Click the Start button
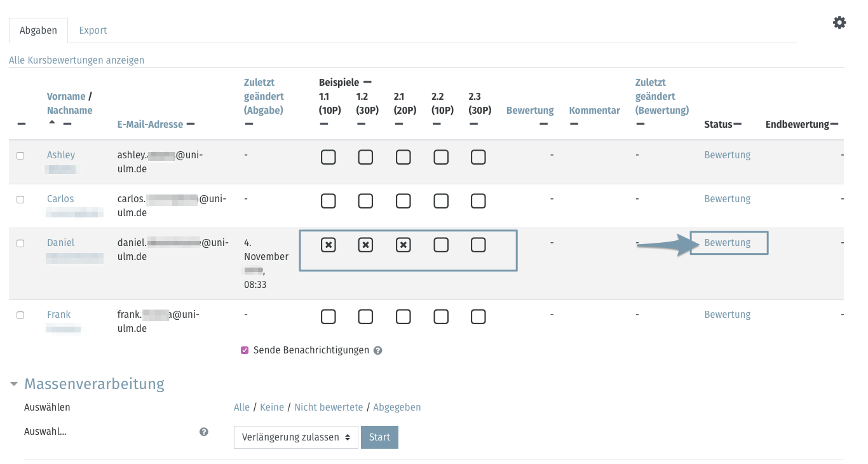Viewport: 868px width, 464px height. (379, 437)
